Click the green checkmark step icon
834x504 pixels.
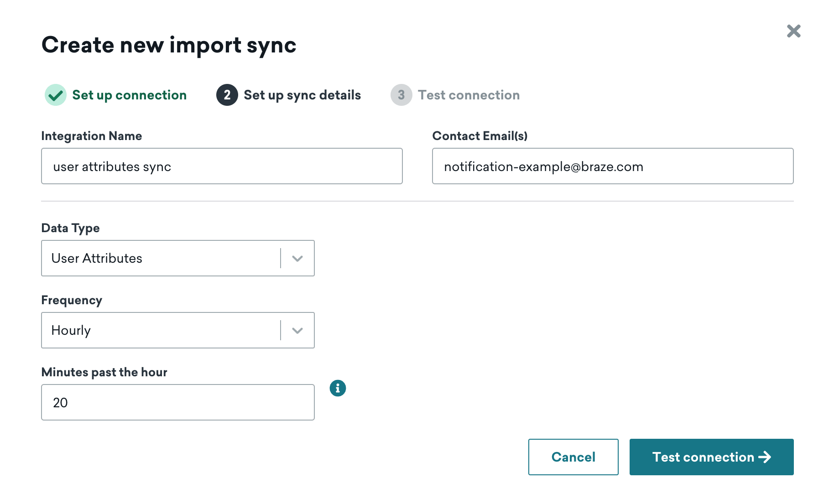click(56, 95)
